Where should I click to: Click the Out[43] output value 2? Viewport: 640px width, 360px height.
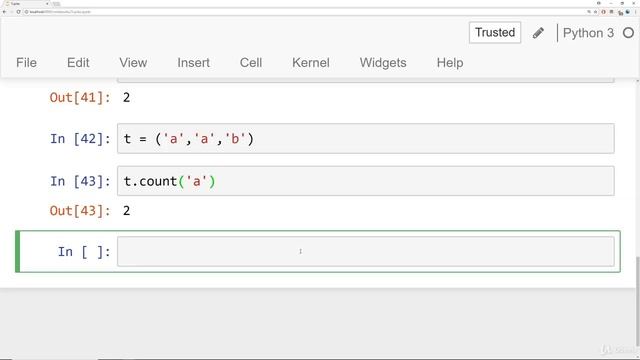127,211
